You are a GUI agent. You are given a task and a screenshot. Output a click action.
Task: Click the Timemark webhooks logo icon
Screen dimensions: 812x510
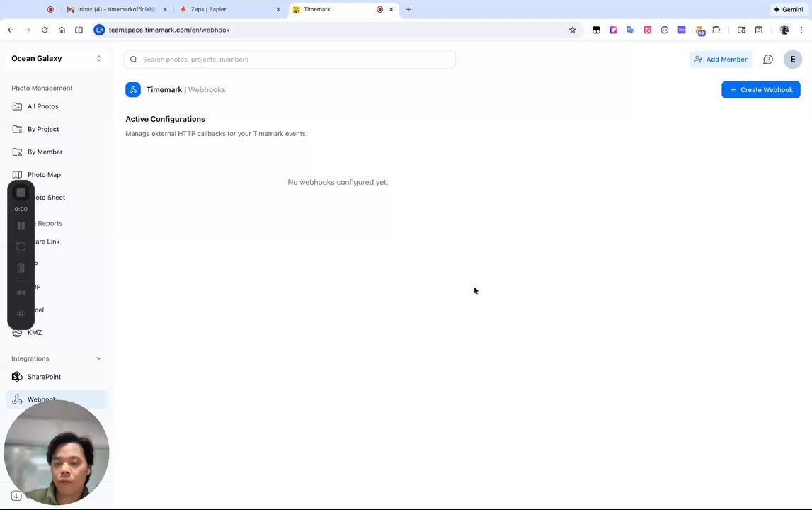click(133, 90)
